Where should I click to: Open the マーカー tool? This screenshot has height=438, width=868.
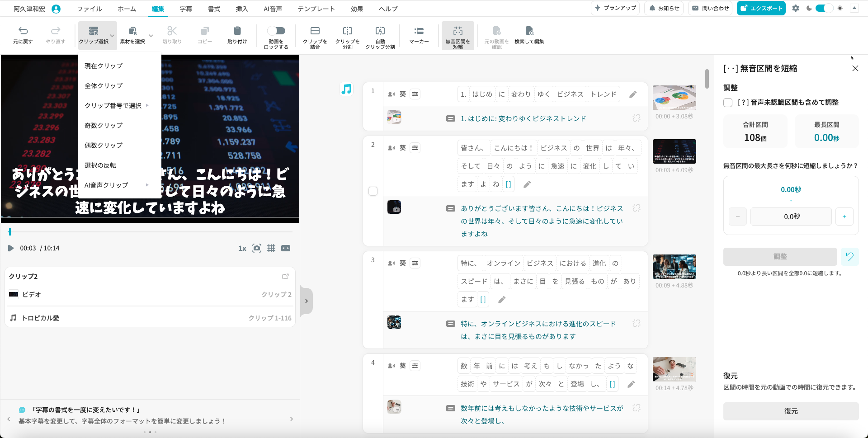pos(419,35)
